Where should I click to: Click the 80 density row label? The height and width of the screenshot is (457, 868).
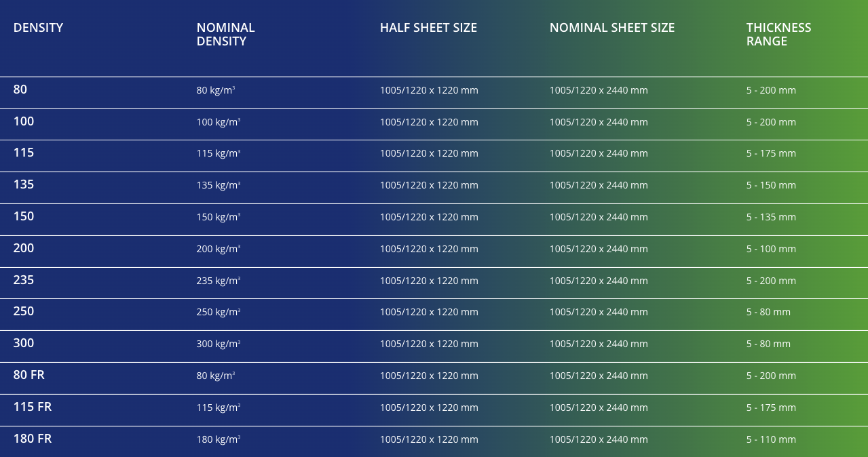pos(20,90)
